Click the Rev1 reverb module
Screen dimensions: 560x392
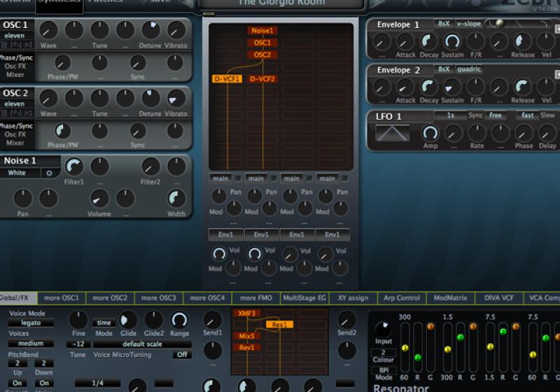[x=246, y=347]
